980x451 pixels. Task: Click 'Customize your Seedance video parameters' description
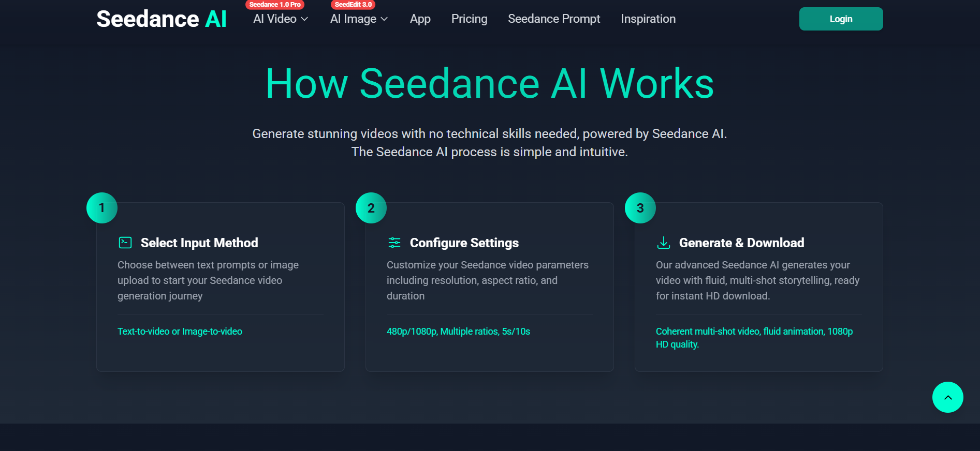[x=488, y=280]
